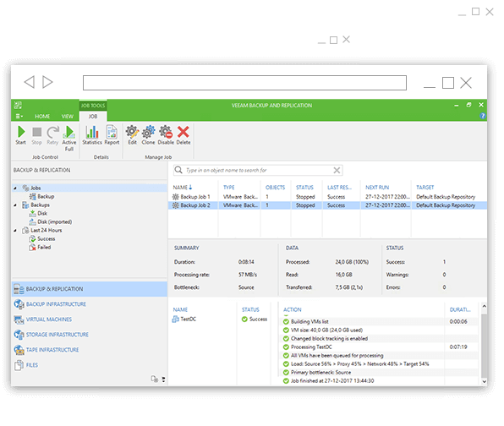Select the Success node

pyautogui.click(x=41, y=238)
